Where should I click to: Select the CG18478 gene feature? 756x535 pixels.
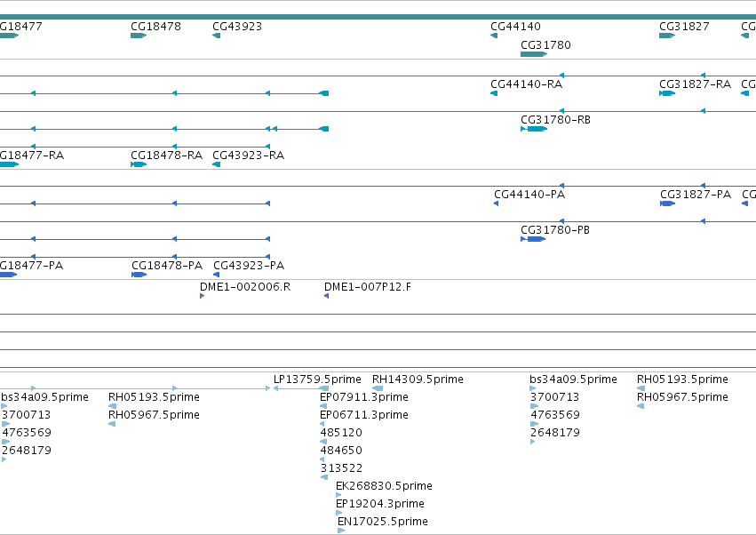(x=139, y=36)
